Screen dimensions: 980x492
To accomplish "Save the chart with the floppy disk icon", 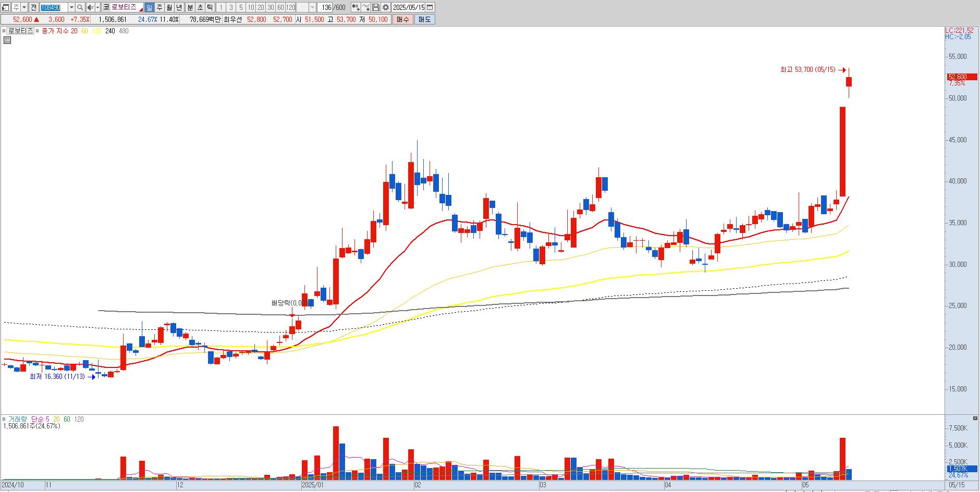I will (x=375, y=7).
